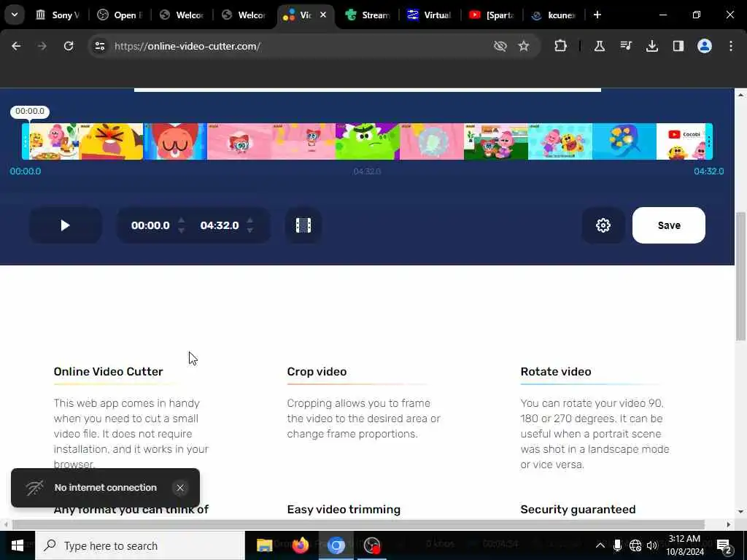Viewport: 747px width, 560px height.
Task: Click the taskbar search box
Action: pyautogui.click(x=140, y=545)
